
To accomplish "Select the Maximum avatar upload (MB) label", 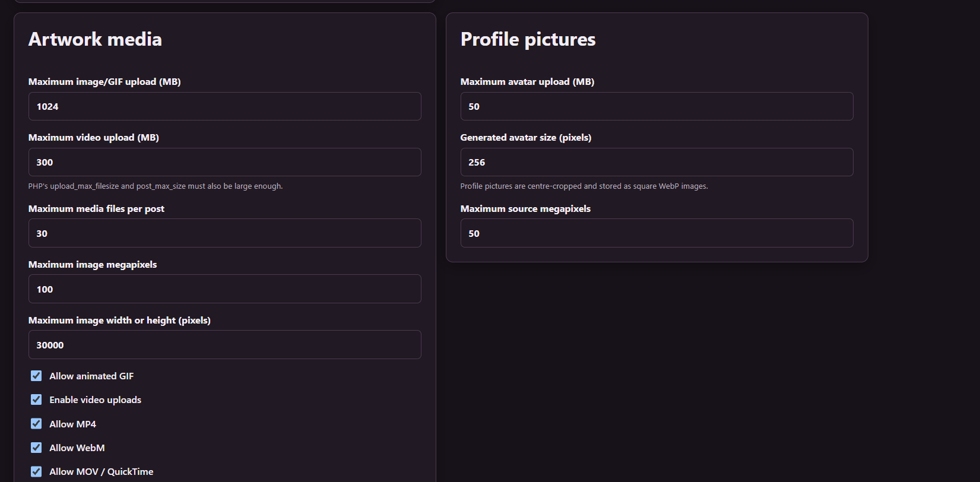I will [527, 82].
